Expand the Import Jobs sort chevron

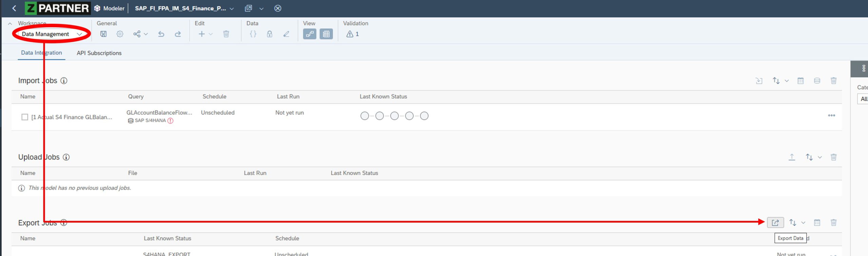[x=787, y=81]
